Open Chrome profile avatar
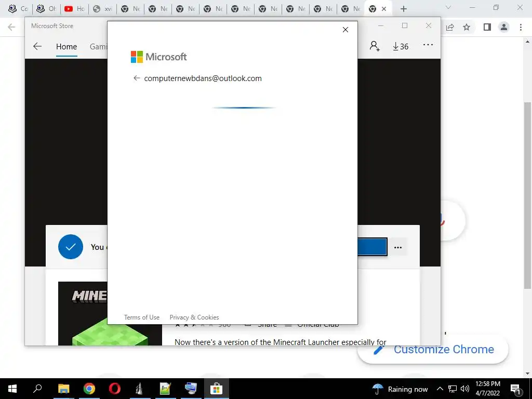 [x=504, y=27]
